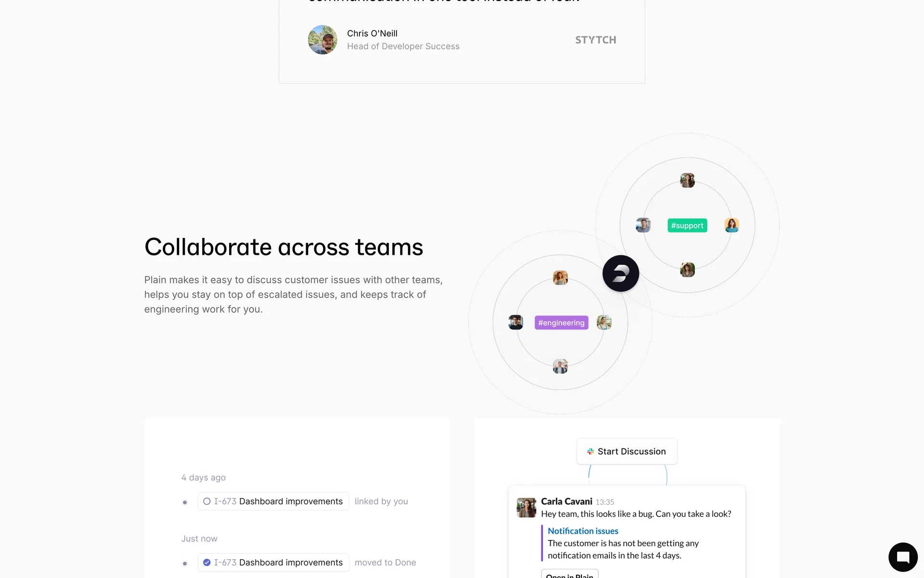Click the checked Done status on I-673

tap(207, 563)
